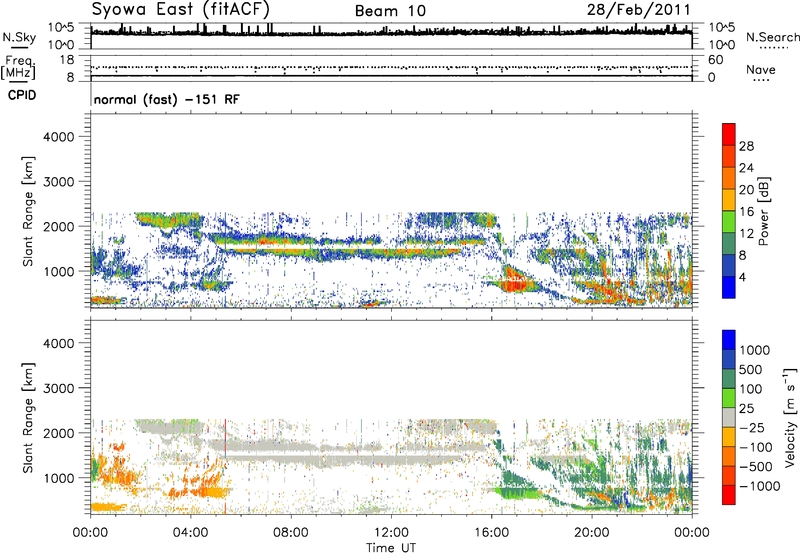Click the '1000' tick on the Velocity scale

(755, 350)
